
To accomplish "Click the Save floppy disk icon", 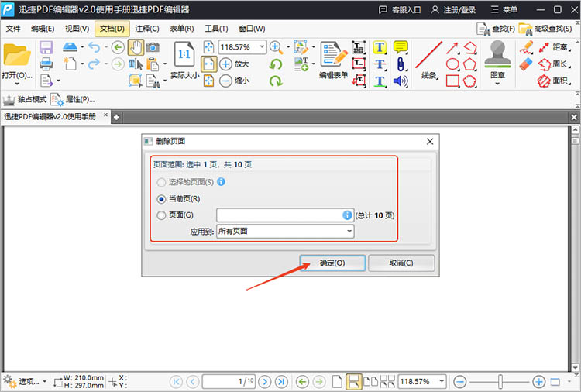I will pyautogui.click(x=46, y=48).
